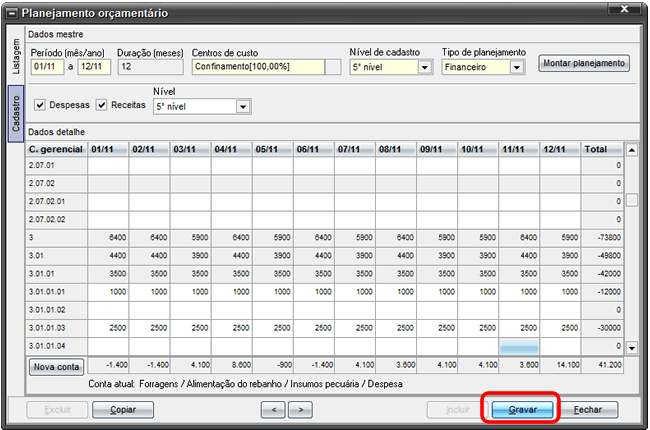Image resolution: width=650 pixels, height=430 pixels.
Task: Click the scroll down arrow of the grid
Action: pos(631,347)
